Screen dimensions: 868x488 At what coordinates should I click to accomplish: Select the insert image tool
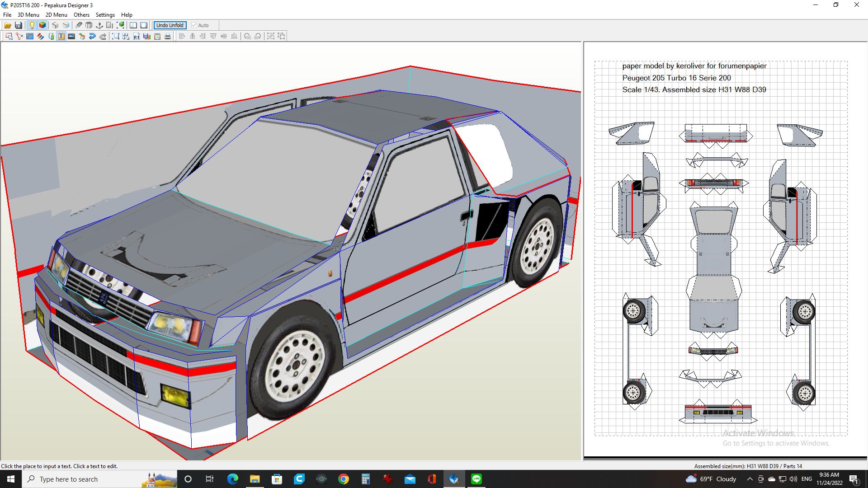point(71,36)
